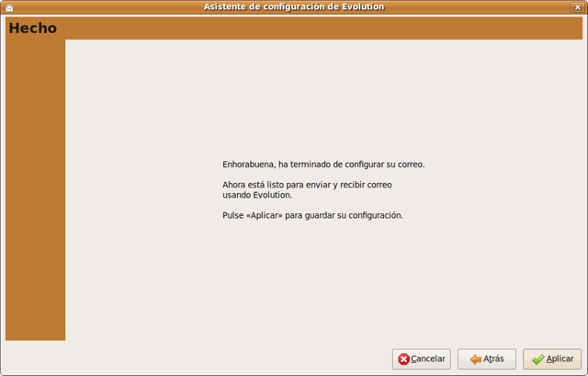Screen dimensions: 588x376
Task: Apply the configuration with Aplicar
Action: pyautogui.click(x=551, y=359)
